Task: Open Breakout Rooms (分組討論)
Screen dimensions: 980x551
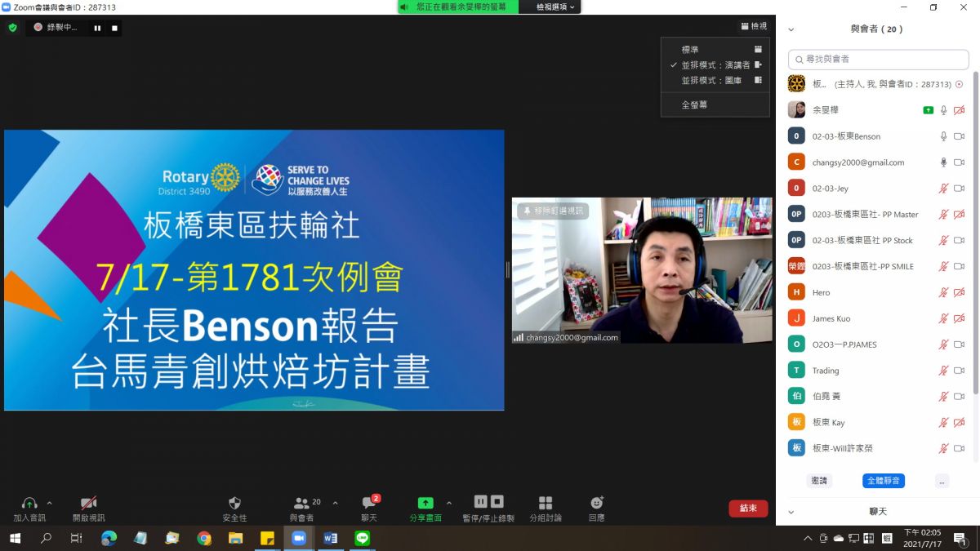Action: (x=546, y=508)
